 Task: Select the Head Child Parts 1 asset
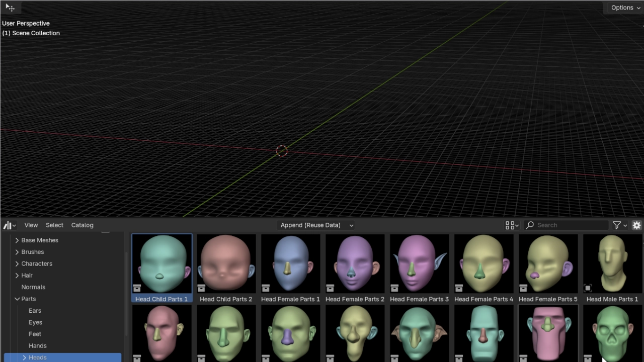tap(162, 268)
